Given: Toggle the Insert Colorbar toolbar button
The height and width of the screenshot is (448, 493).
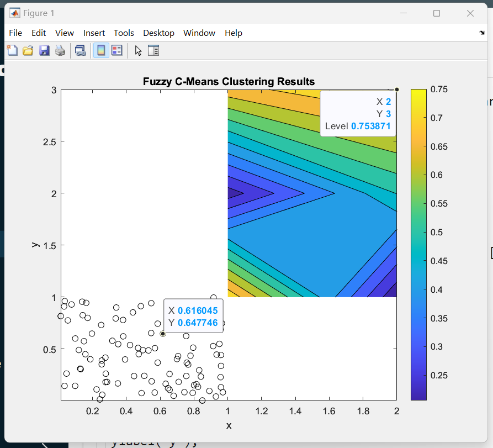Looking at the screenshot, I should click(101, 50).
